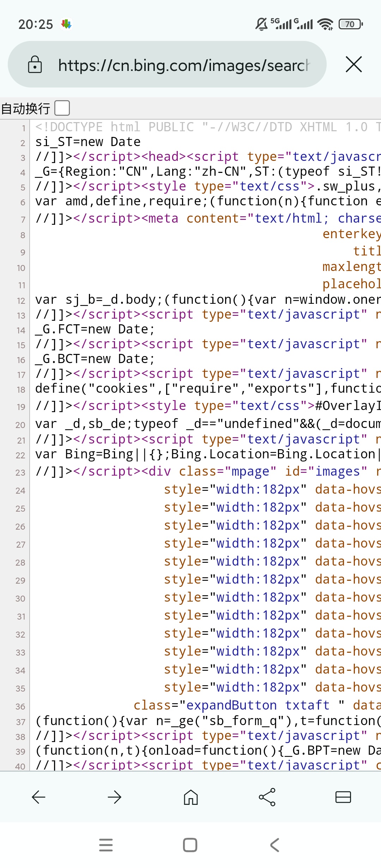
Task: Tap the battery indicator in status bar
Action: (351, 24)
